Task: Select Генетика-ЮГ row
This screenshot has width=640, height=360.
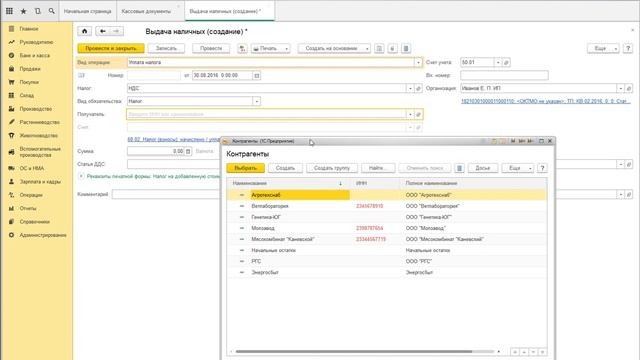Action: coord(387,217)
